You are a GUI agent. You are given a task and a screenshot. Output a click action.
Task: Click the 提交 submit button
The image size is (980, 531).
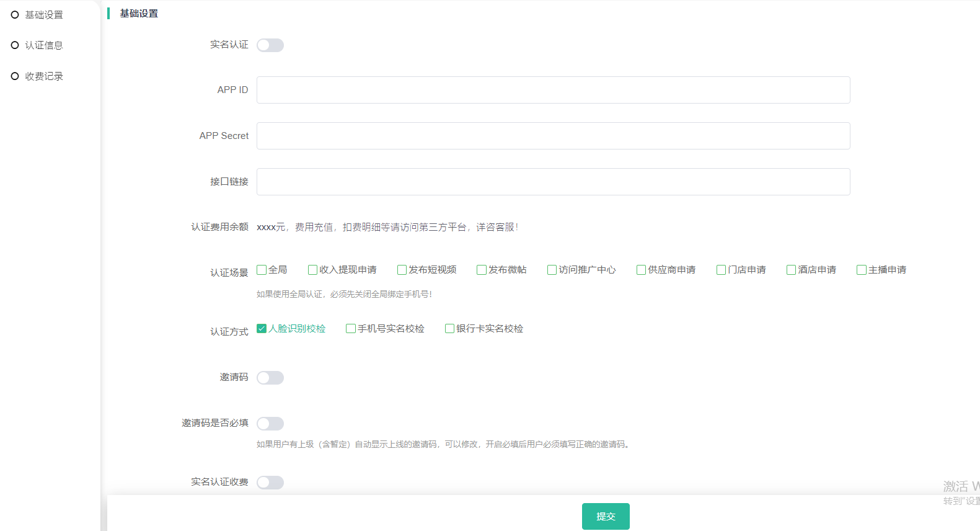pos(606,516)
